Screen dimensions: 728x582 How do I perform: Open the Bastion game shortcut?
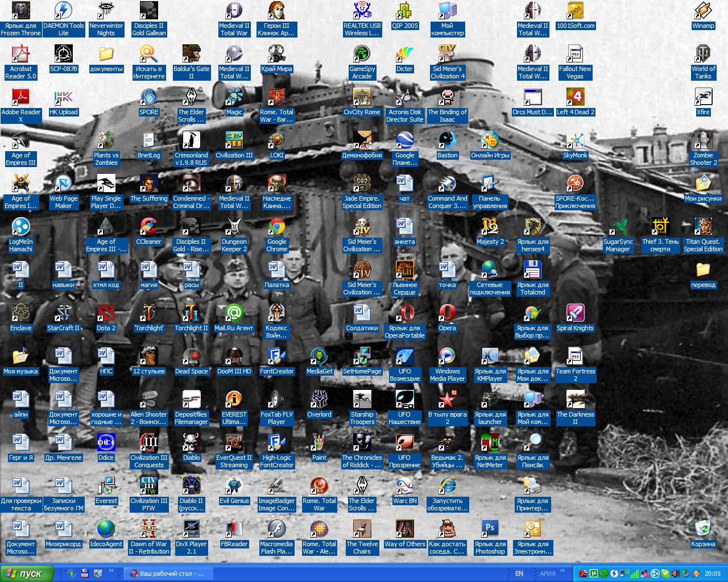coord(447,145)
